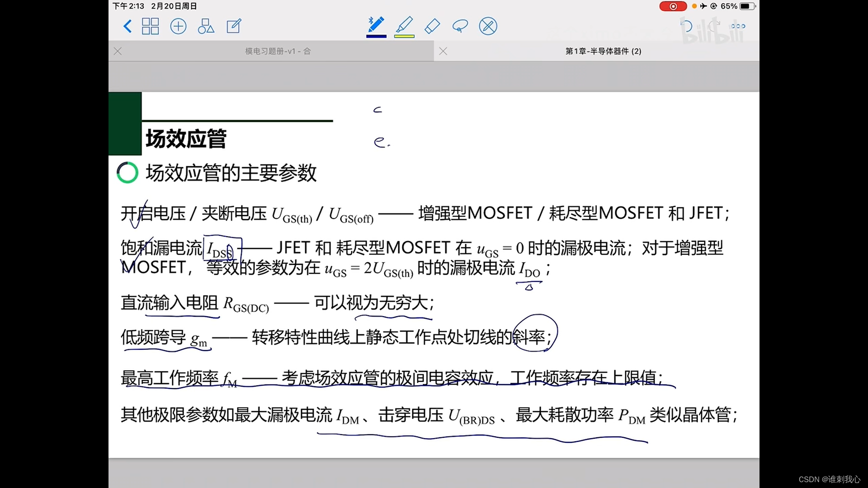Image resolution: width=868 pixels, height=488 pixels.
Task: Toggle the stylus-disabled circle icon
Action: tap(488, 26)
